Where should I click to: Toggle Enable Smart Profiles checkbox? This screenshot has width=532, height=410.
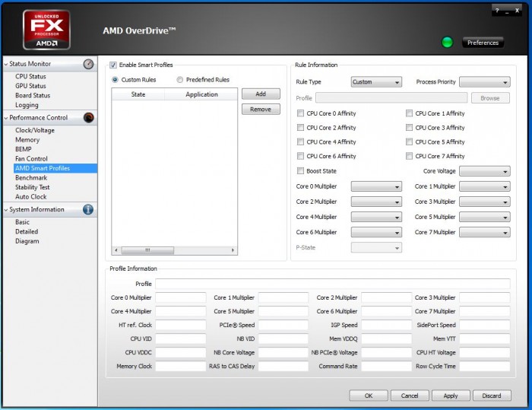(113, 65)
